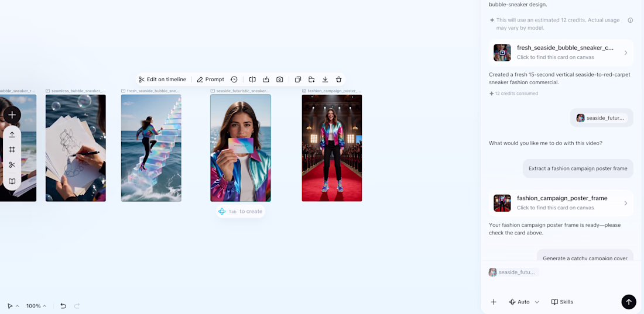This screenshot has height=314, width=644.
Task: Open the Skills menu
Action: 562,302
